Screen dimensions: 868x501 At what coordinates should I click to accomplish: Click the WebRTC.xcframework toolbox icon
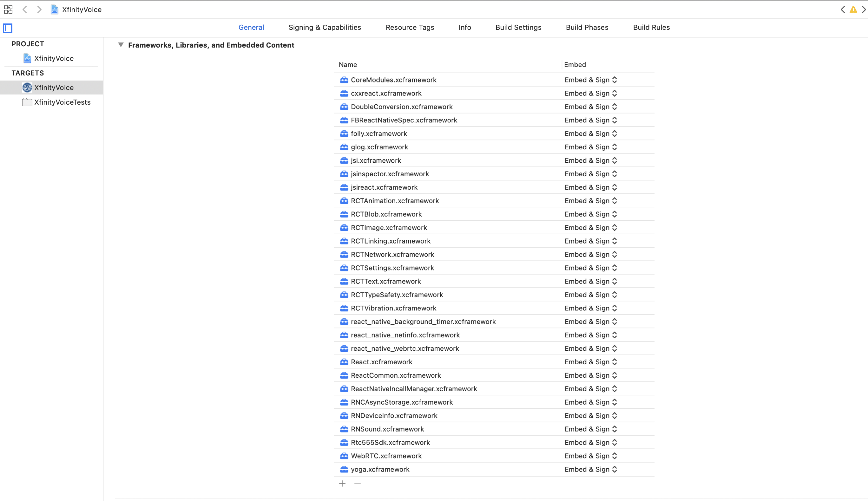[x=344, y=456]
